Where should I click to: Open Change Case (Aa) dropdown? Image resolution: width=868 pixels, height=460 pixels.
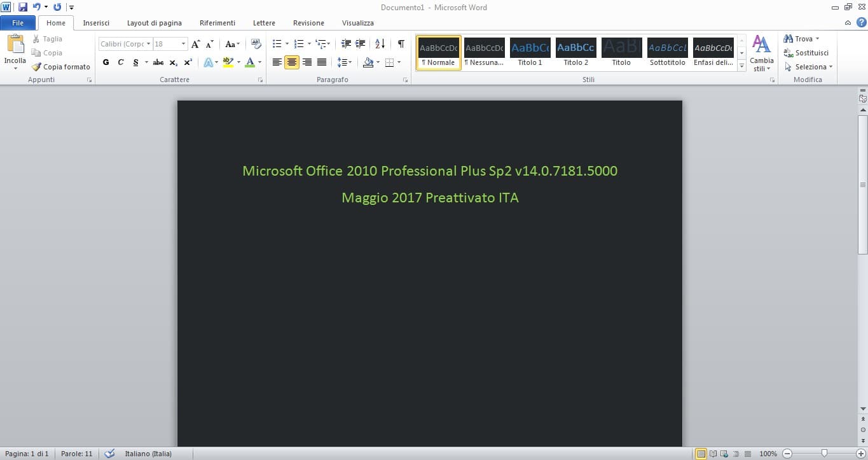233,44
